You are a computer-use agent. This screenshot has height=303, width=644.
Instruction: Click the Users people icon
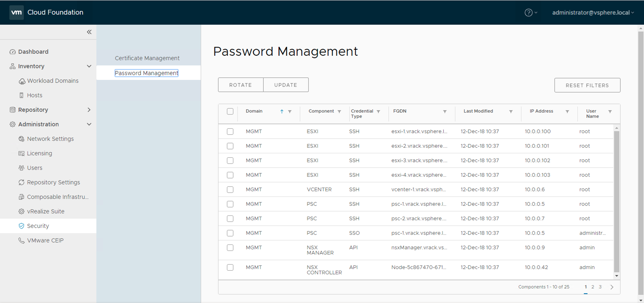click(22, 168)
